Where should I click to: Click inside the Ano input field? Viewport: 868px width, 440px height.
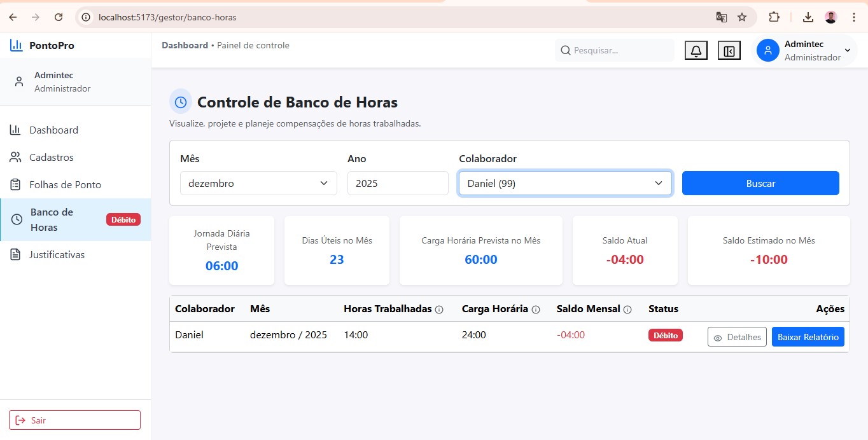coord(397,183)
